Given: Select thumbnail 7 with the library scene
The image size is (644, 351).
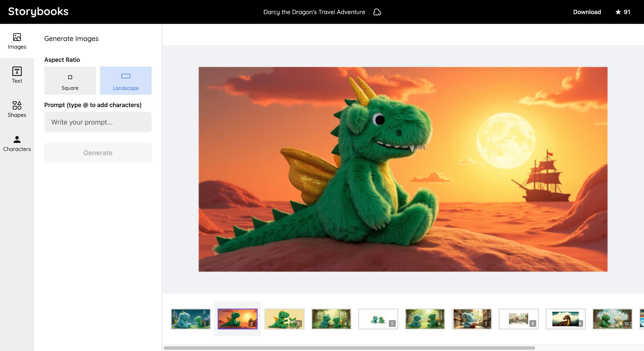Looking at the screenshot, I should click(x=472, y=319).
